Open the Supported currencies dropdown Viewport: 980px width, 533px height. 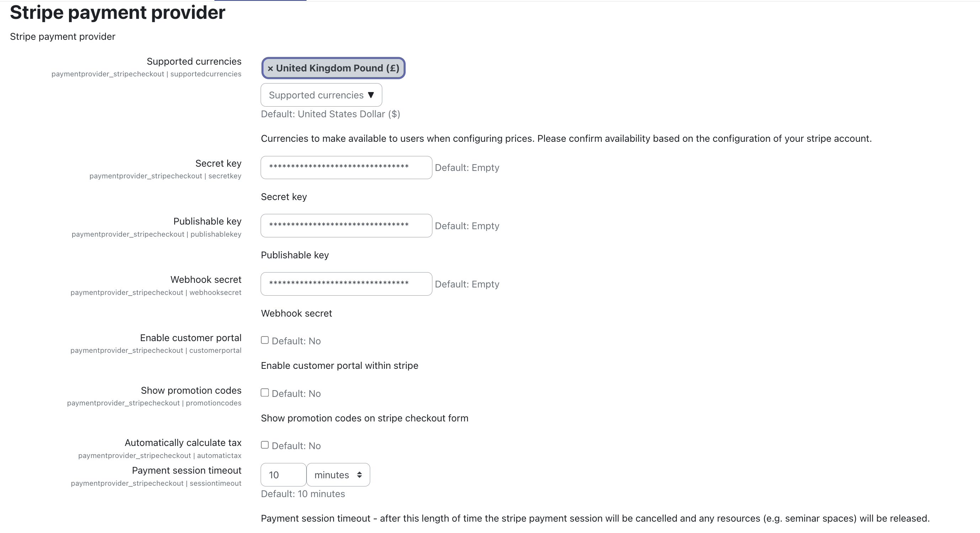click(321, 95)
